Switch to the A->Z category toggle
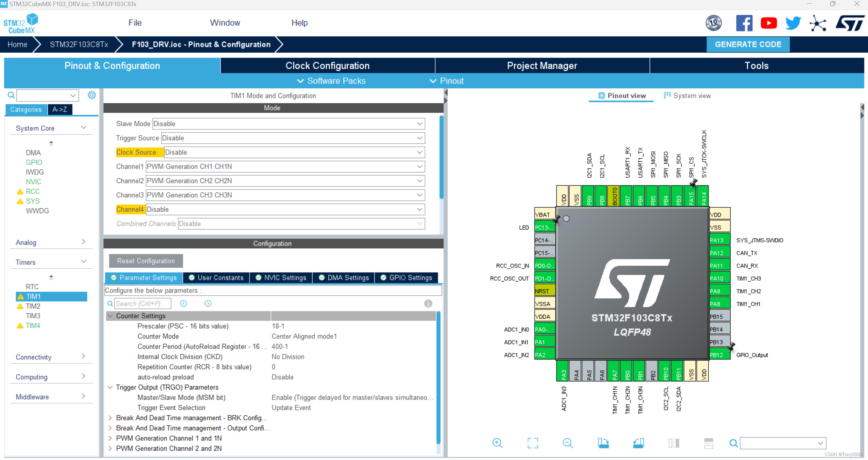Screen dimensions: 868x460 (59, 109)
